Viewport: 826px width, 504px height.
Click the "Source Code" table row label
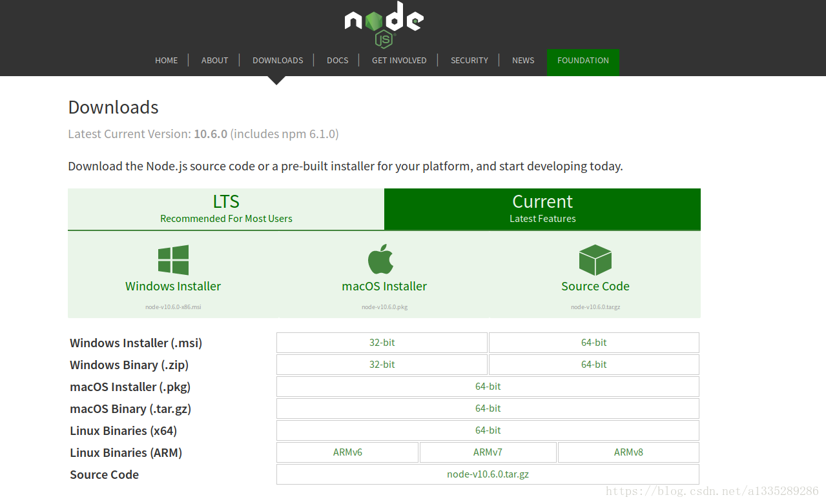click(105, 474)
